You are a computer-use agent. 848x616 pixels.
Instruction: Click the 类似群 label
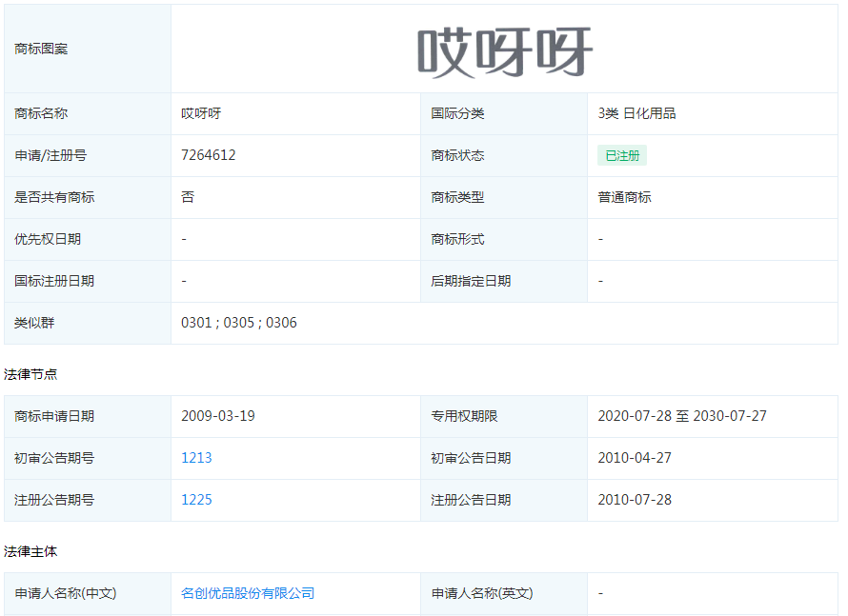(34, 323)
